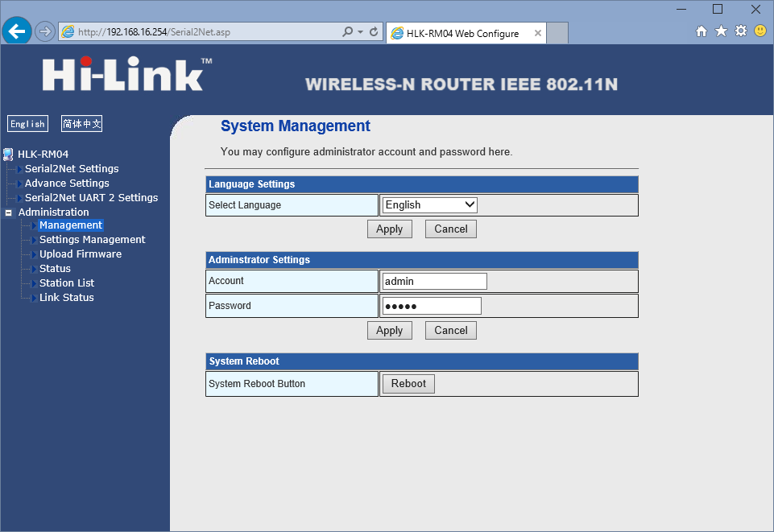The height and width of the screenshot is (532, 774).
Task: Click the search magnifier icon in address bar
Action: point(347,32)
